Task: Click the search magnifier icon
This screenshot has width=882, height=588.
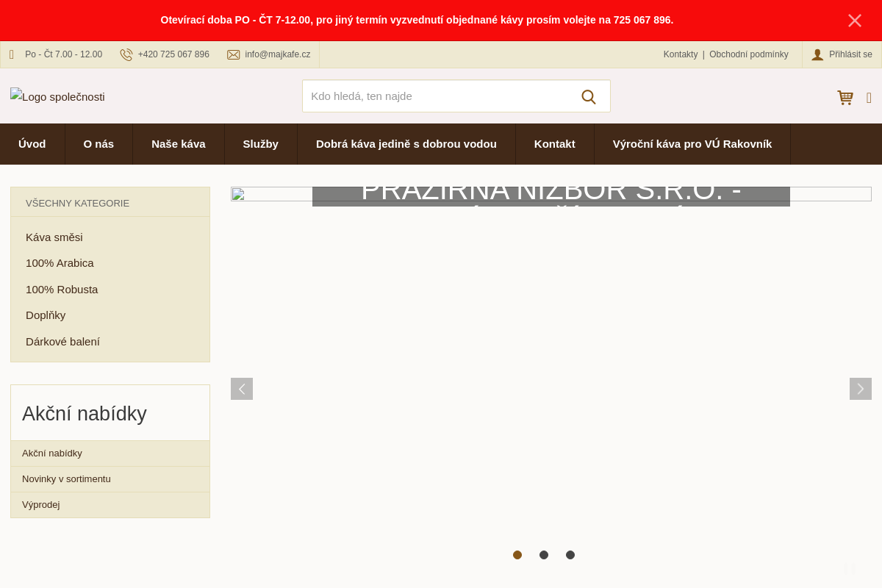Action: pos(588,97)
